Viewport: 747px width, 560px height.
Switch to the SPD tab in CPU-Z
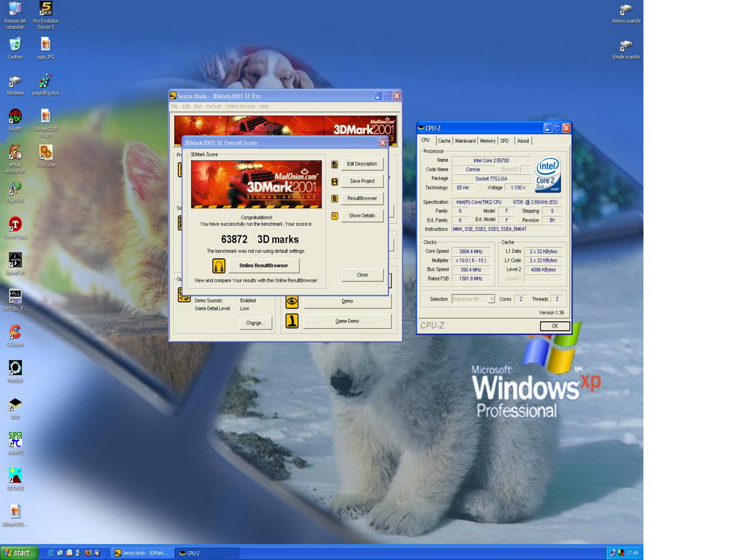click(505, 141)
